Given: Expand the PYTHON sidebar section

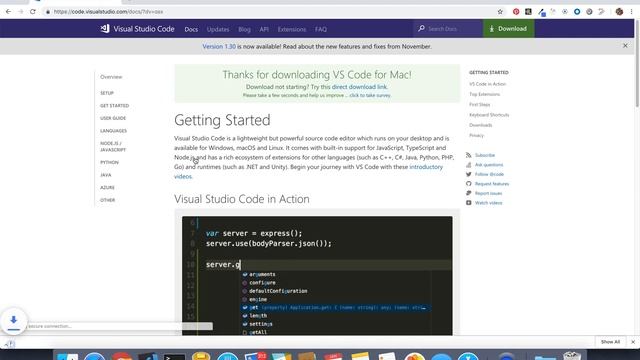Looking at the screenshot, I should point(109,162).
